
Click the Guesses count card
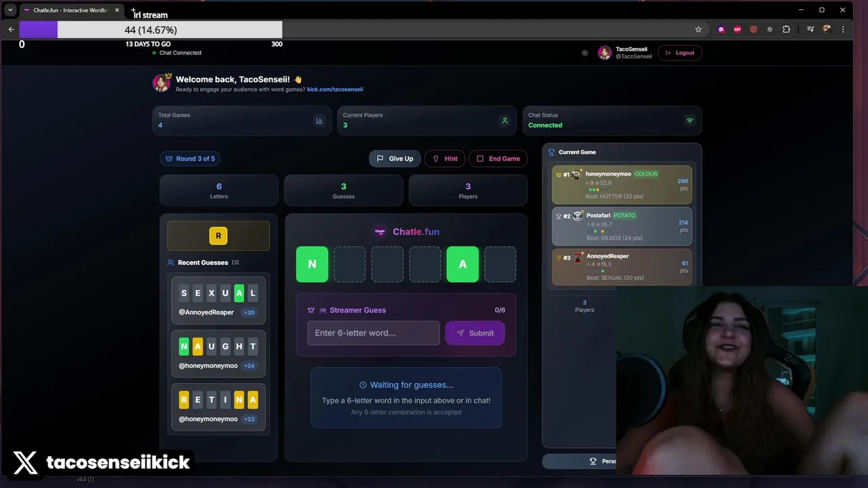(x=343, y=190)
